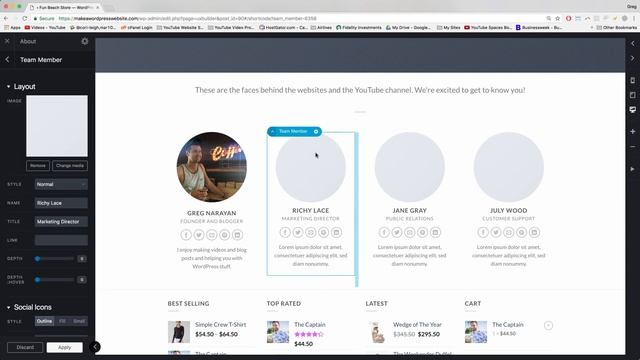The height and width of the screenshot is (360, 640).
Task: Open the Apps bookmark shortcut
Action: click(x=13, y=27)
